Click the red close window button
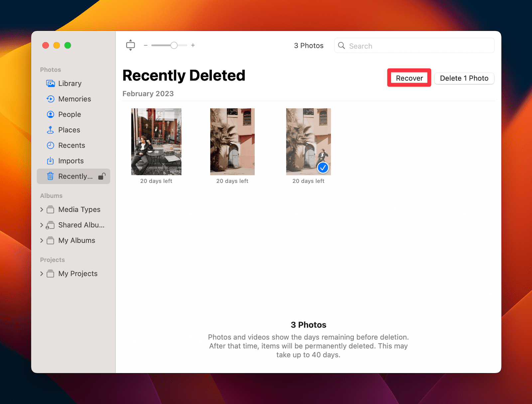532x404 pixels. tap(46, 45)
